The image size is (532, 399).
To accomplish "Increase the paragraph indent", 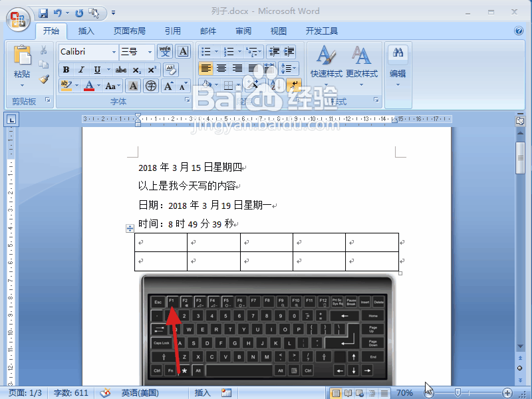I will pyautogui.click(x=289, y=52).
